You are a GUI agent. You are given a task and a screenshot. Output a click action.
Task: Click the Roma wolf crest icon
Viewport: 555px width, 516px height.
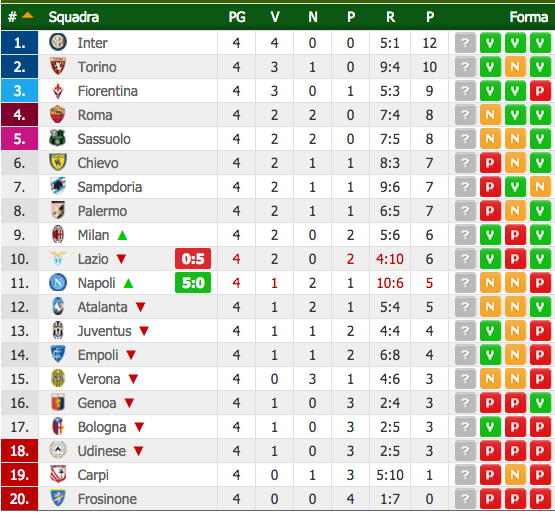[58, 114]
